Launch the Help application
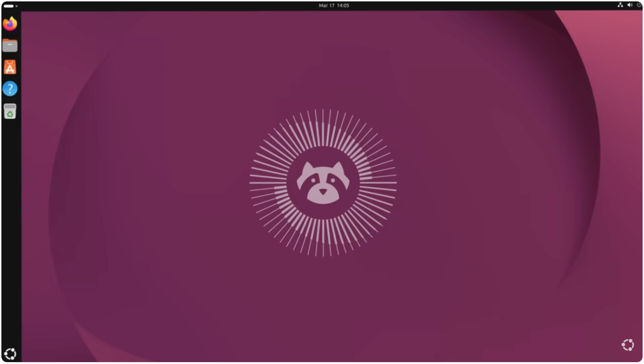Screen dimensions: 644x364 point(10,88)
